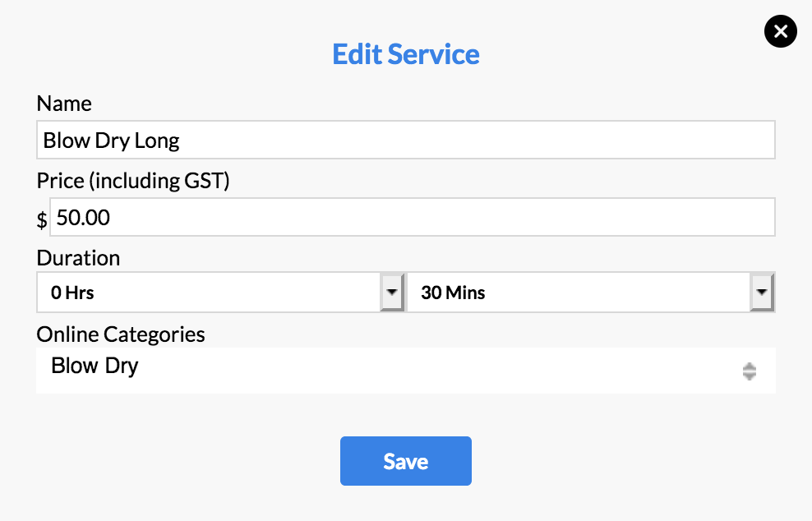
Task: Close the Edit Service dialog
Action: coord(780,32)
